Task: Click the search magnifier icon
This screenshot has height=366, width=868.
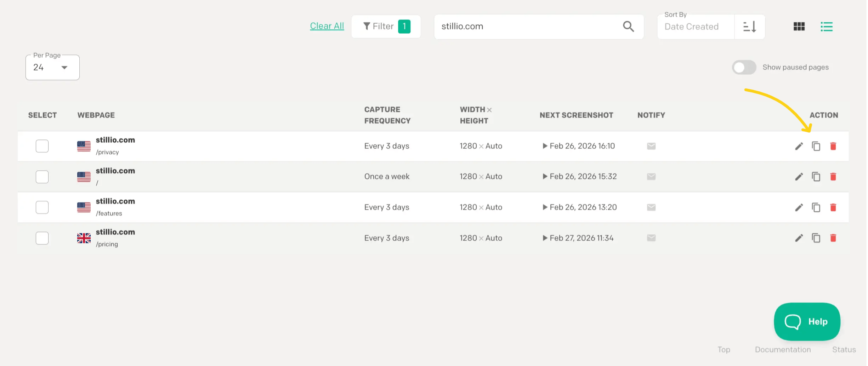Action: [628, 26]
